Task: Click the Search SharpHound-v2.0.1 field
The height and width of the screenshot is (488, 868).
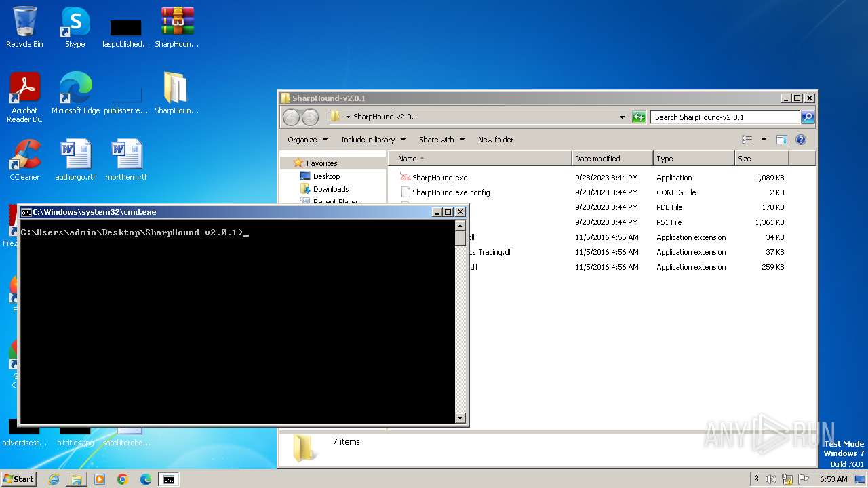Action: (725, 117)
